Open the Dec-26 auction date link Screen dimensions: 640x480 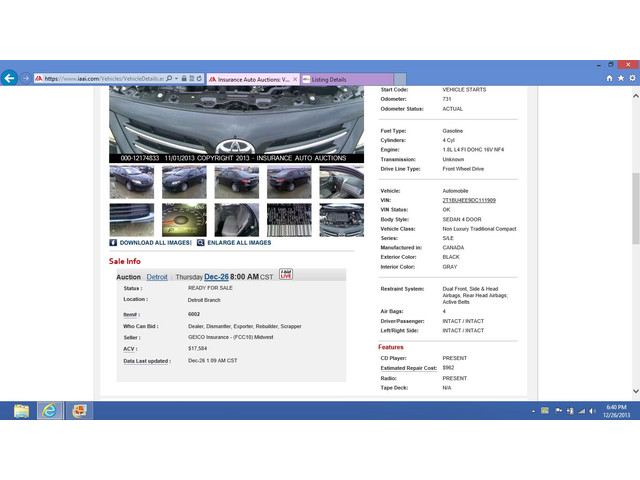click(x=216, y=277)
